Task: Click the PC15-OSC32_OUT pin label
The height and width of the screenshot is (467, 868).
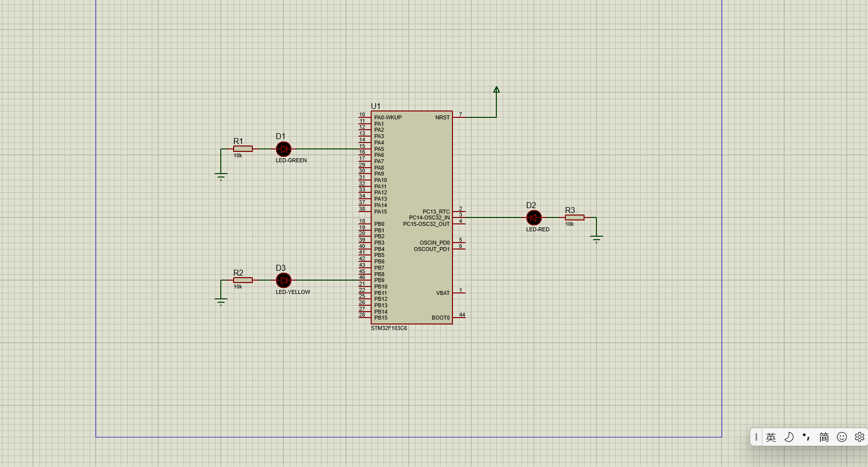Action: click(x=426, y=224)
